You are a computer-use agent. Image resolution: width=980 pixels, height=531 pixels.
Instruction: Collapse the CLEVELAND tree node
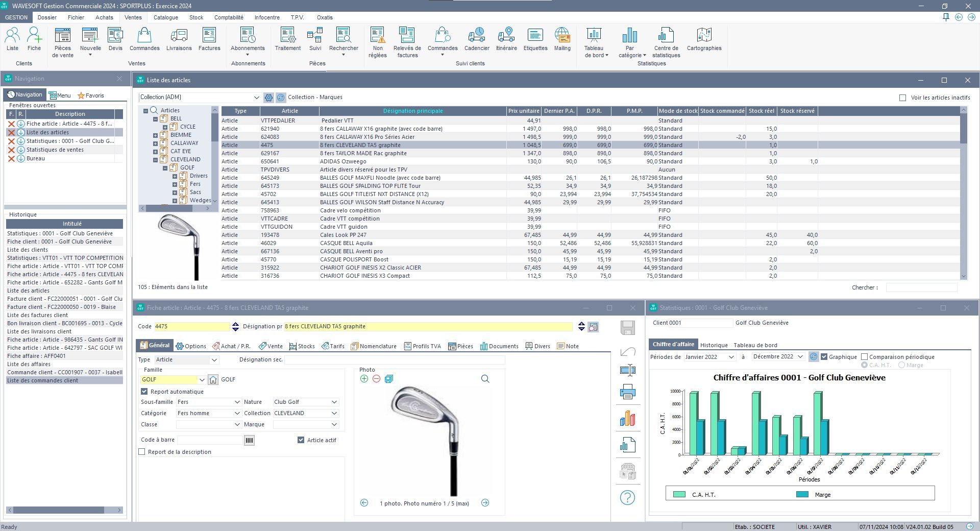point(155,160)
